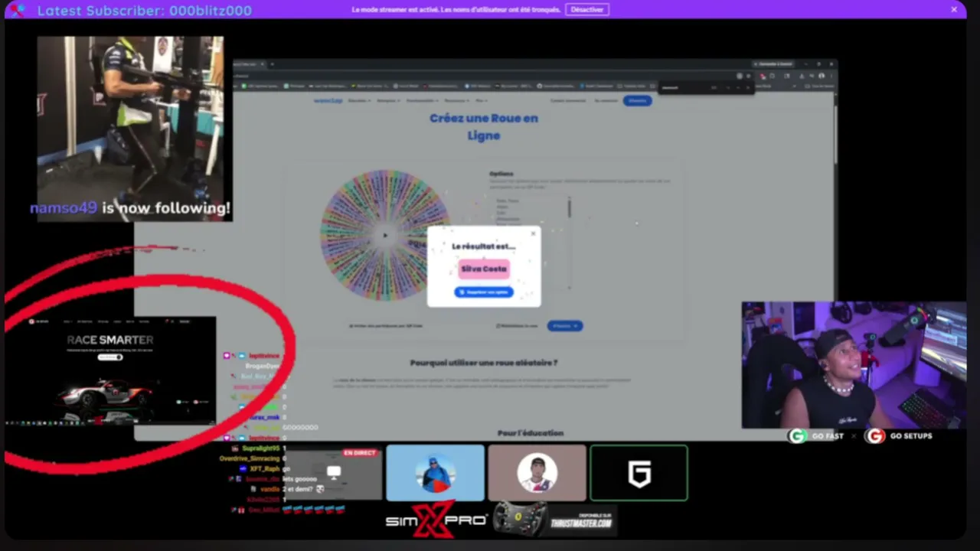Click the wooclap logo in the page header
The width and height of the screenshot is (980, 551).
click(x=328, y=100)
